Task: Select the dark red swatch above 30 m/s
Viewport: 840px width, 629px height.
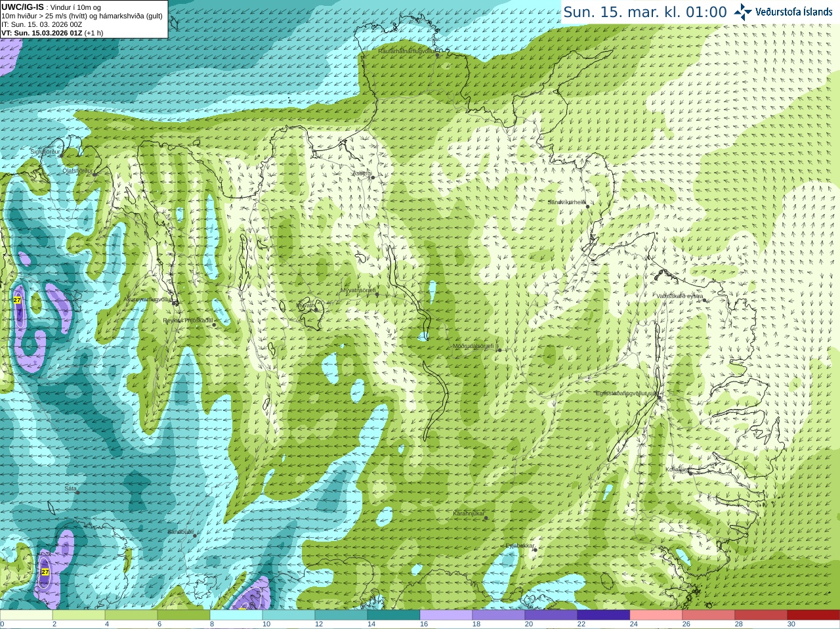Action: coord(814,615)
